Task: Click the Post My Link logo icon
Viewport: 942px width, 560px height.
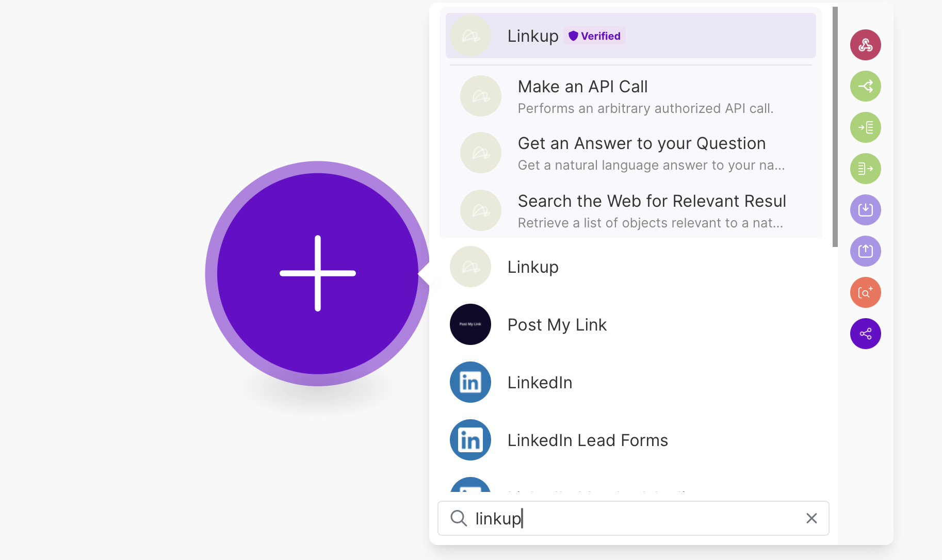Action: pos(470,324)
